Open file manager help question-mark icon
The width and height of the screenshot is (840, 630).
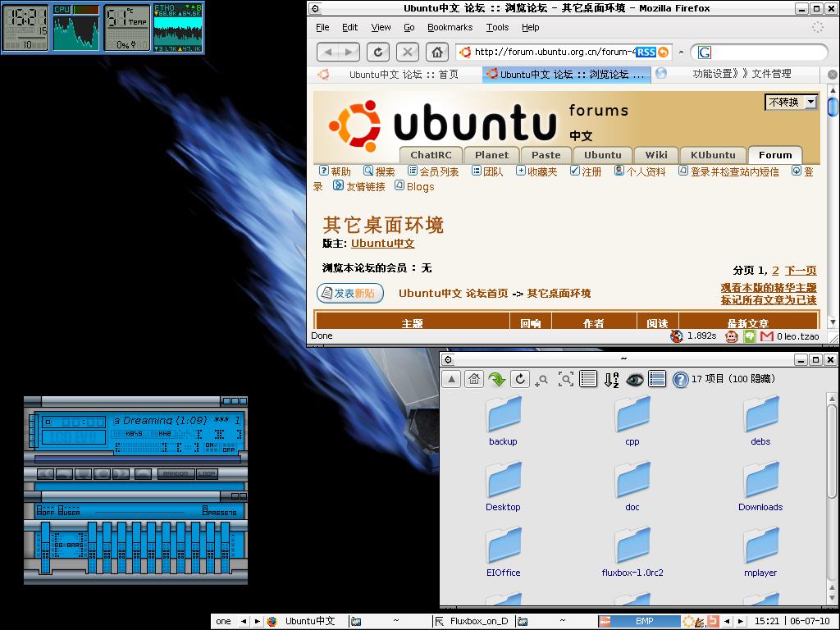(x=680, y=380)
